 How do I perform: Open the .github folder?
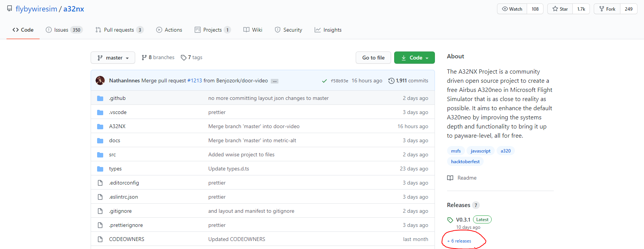coord(117,98)
